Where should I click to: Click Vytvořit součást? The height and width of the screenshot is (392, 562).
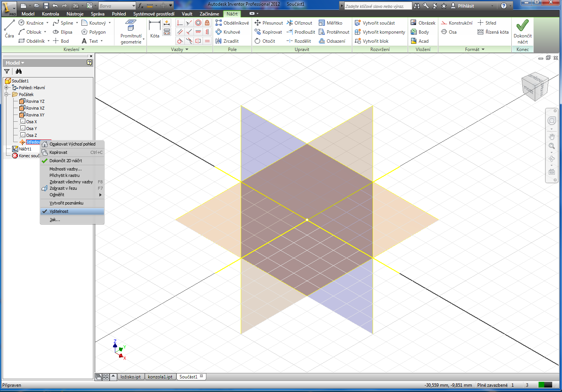click(375, 23)
